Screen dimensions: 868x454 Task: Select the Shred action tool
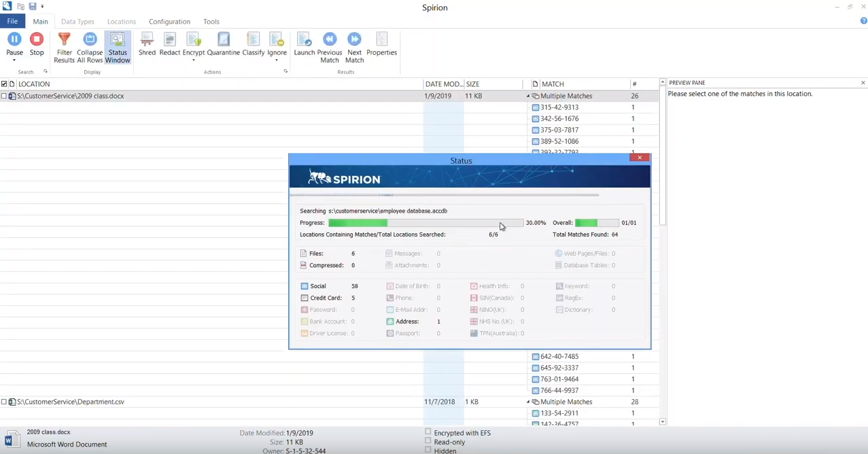click(x=147, y=44)
